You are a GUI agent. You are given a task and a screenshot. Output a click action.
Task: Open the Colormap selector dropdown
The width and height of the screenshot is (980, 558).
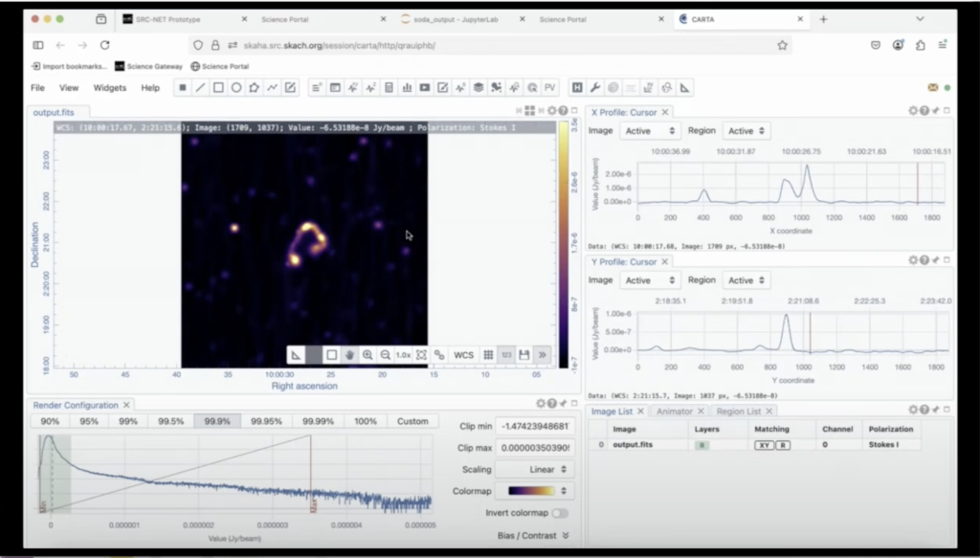coord(535,491)
